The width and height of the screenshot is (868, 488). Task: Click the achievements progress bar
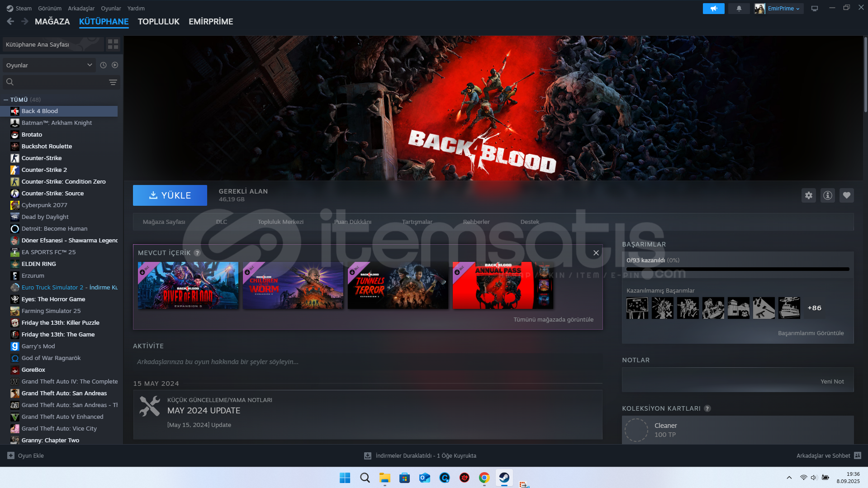738,269
